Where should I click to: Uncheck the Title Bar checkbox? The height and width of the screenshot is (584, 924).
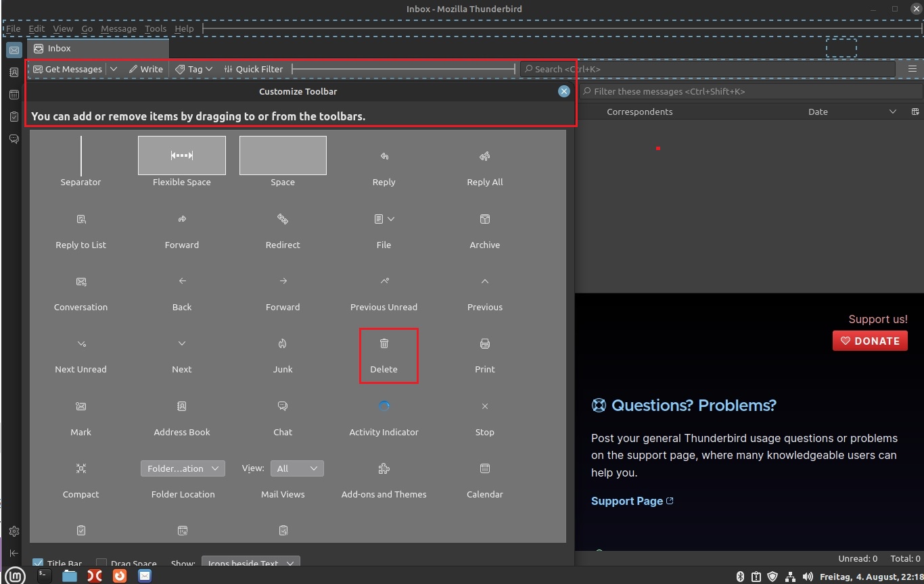[x=38, y=563]
